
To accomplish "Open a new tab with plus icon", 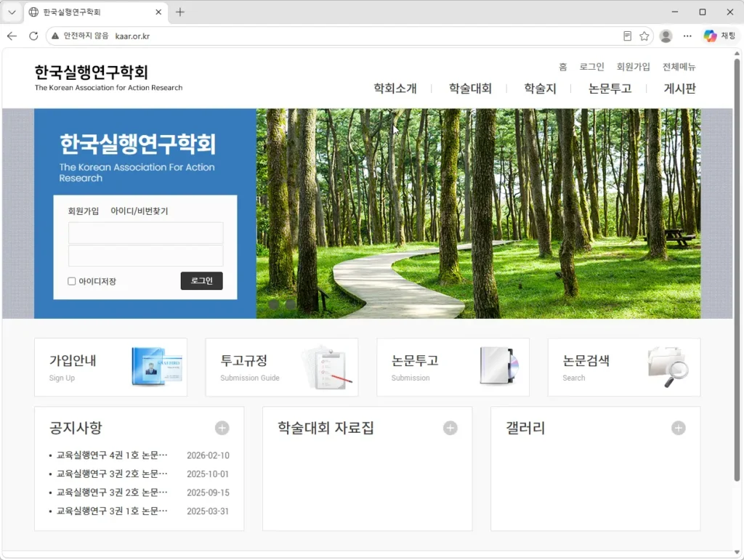I will click(x=180, y=12).
